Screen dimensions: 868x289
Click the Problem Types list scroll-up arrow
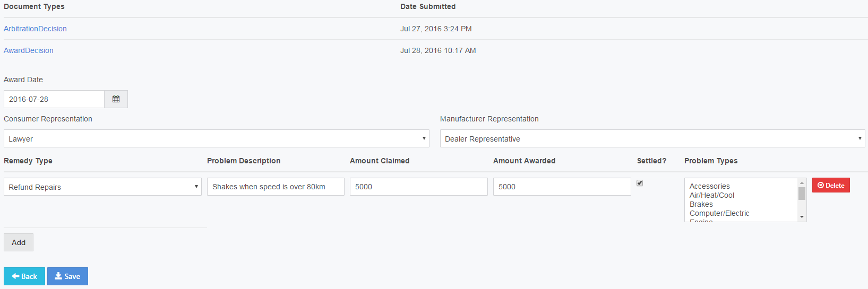802,182
